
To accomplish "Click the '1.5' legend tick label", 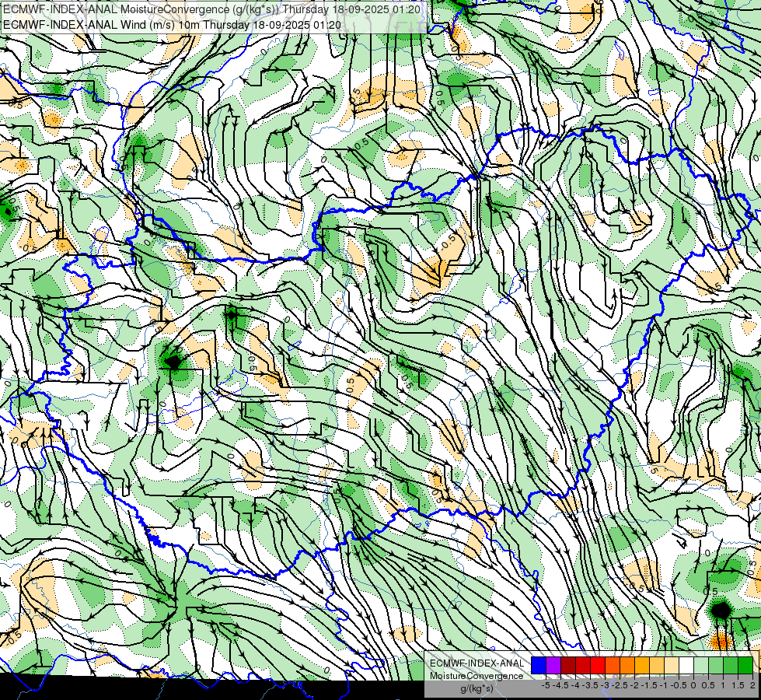I will (738, 685).
